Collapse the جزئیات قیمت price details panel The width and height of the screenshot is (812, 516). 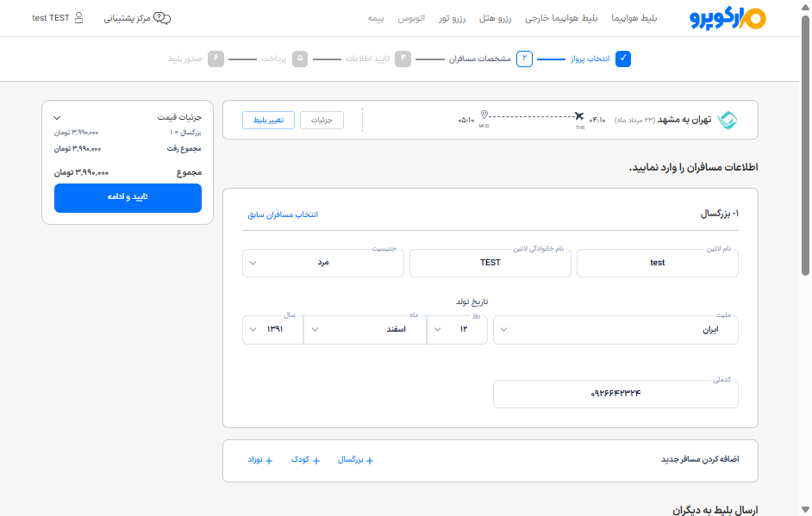click(57, 118)
